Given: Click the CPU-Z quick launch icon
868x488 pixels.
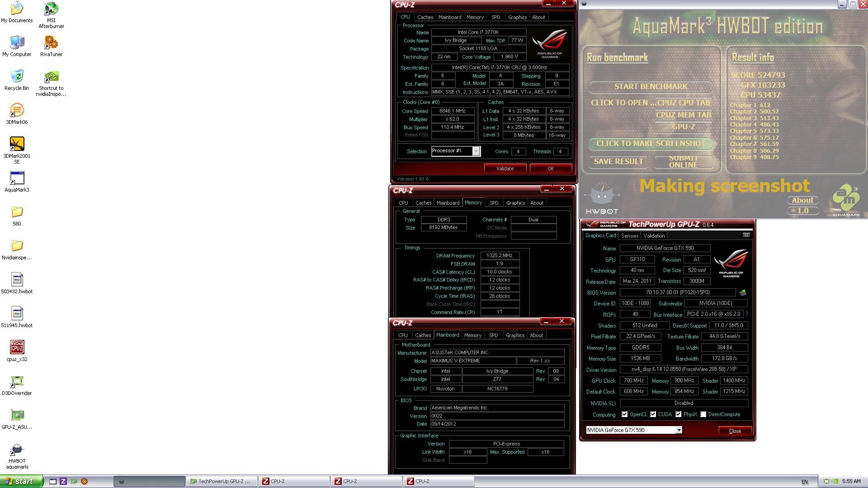Looking at the screenshot, I should coord(63,481).
